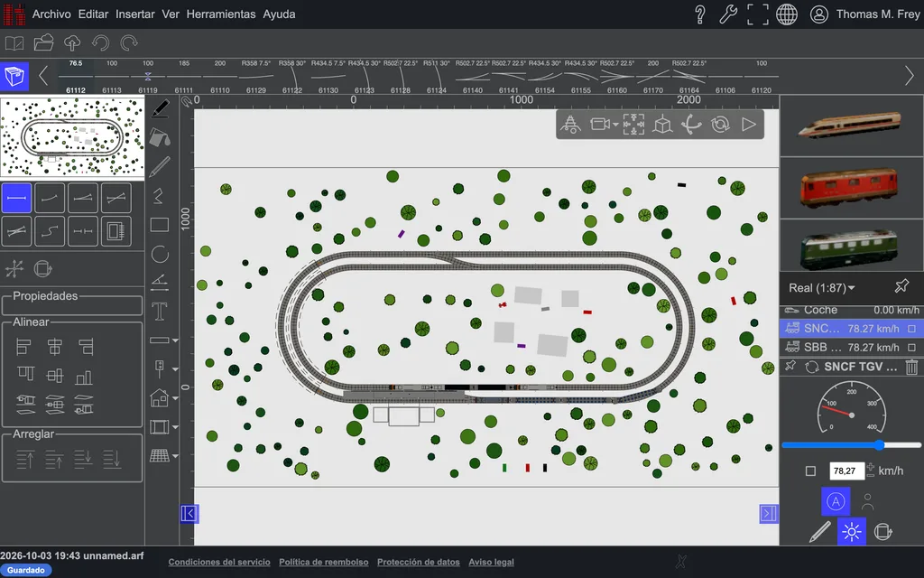Redo the last action
Viewport: 924px width, 578px height.
pyautogui.click(x=129, y=43)
